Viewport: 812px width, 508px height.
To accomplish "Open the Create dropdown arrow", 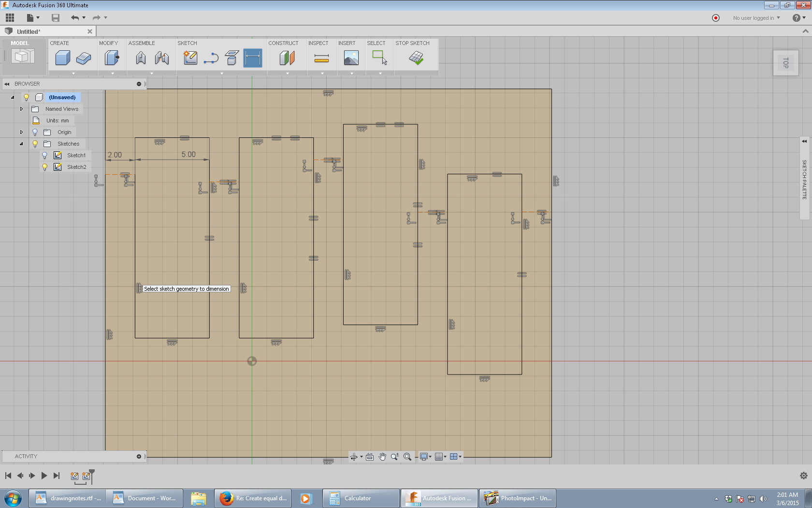I will point(73,73).
